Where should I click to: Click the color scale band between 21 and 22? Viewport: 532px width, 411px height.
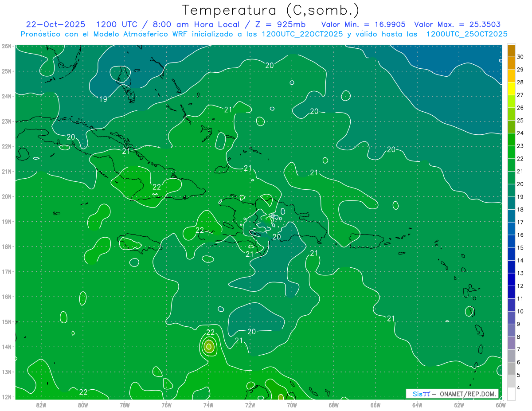tap(511, 165)
